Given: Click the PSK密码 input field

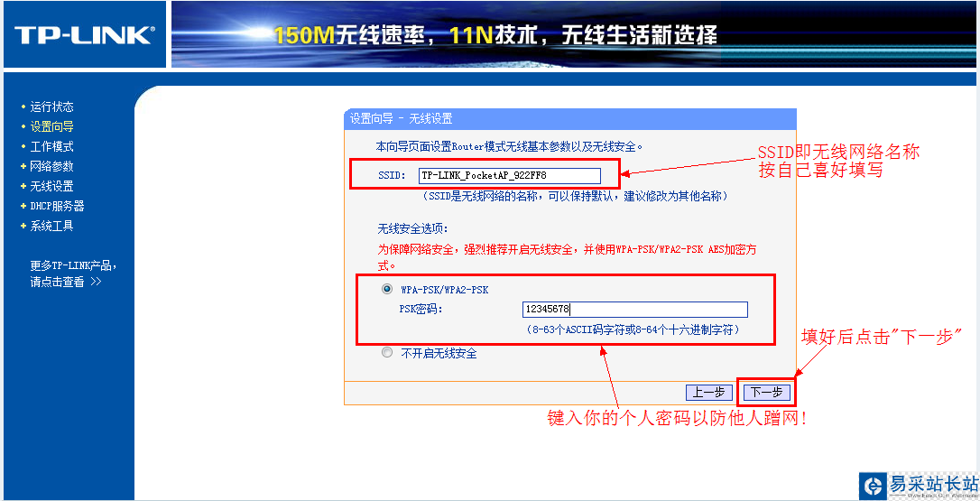Looking at the screenshot, I should tap(635, 309).
